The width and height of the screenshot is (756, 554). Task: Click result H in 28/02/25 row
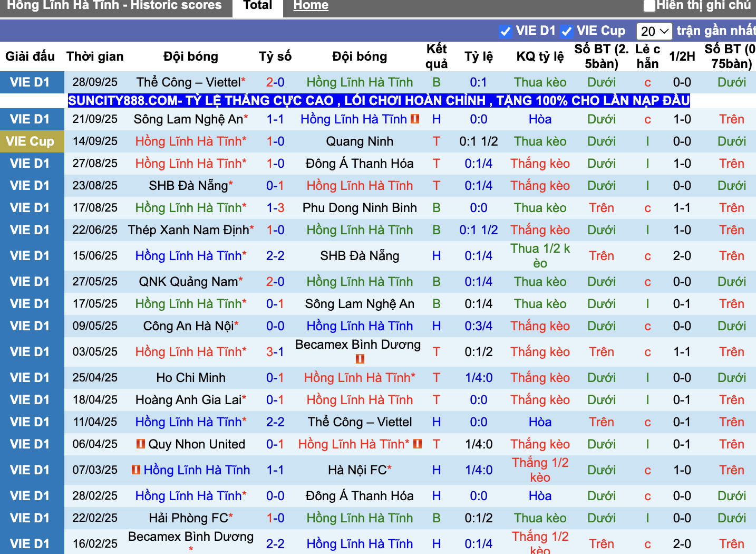click(x=437, y=496)
